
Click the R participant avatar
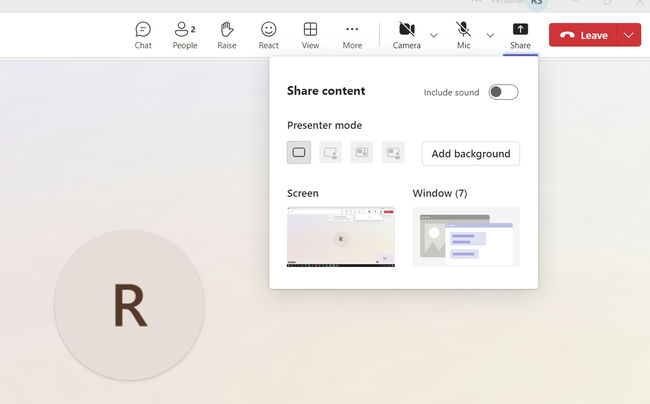(x=129, y=305)
